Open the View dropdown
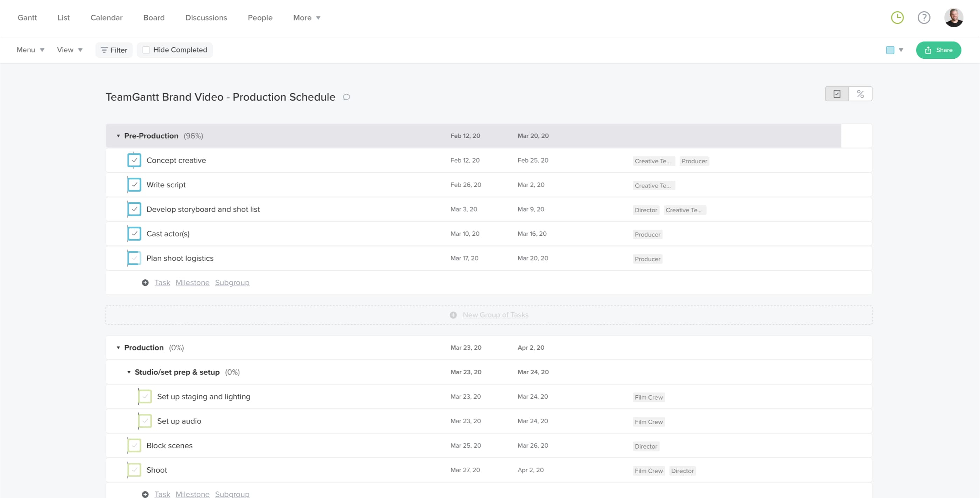 (69, 50)
